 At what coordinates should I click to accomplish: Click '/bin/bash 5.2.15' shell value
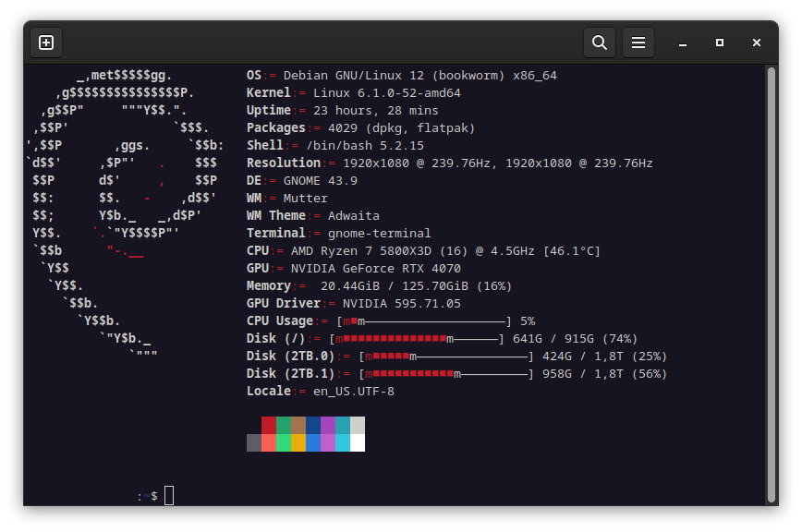365,146
